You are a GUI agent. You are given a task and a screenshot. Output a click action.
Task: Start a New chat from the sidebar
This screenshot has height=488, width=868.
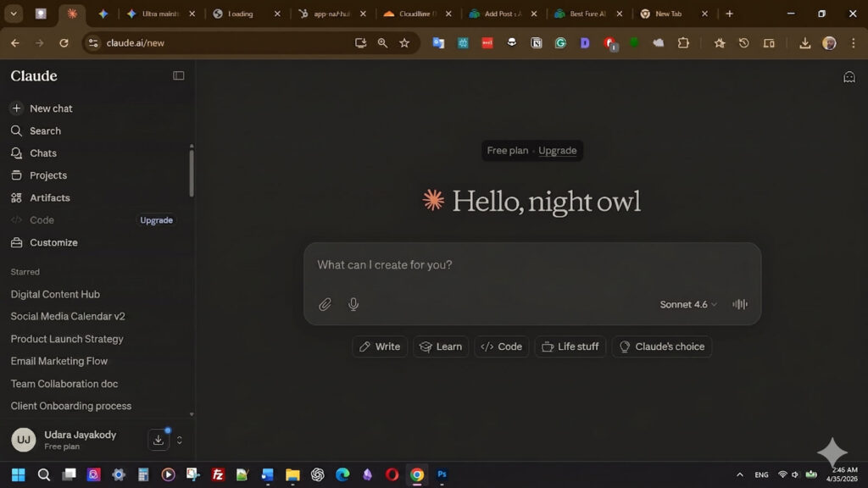[x=50, y=108]
